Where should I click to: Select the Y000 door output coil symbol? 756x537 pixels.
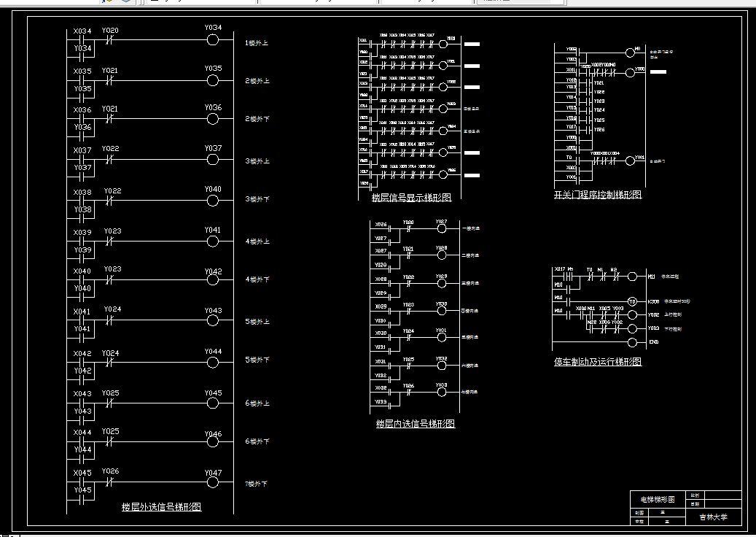point(630,73)
